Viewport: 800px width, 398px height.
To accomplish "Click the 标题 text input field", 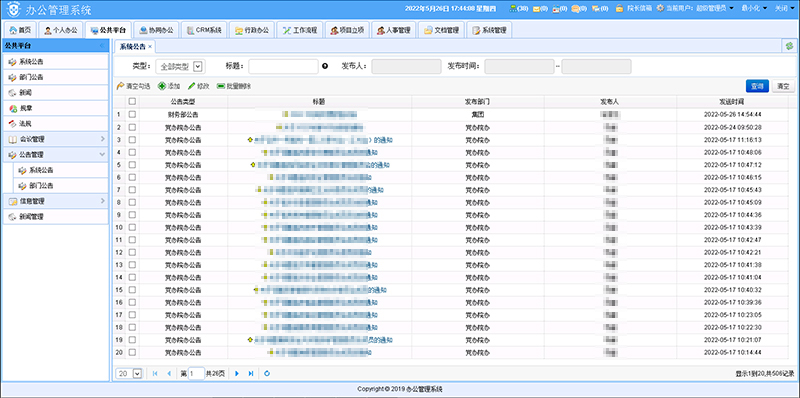I will 284,66.
